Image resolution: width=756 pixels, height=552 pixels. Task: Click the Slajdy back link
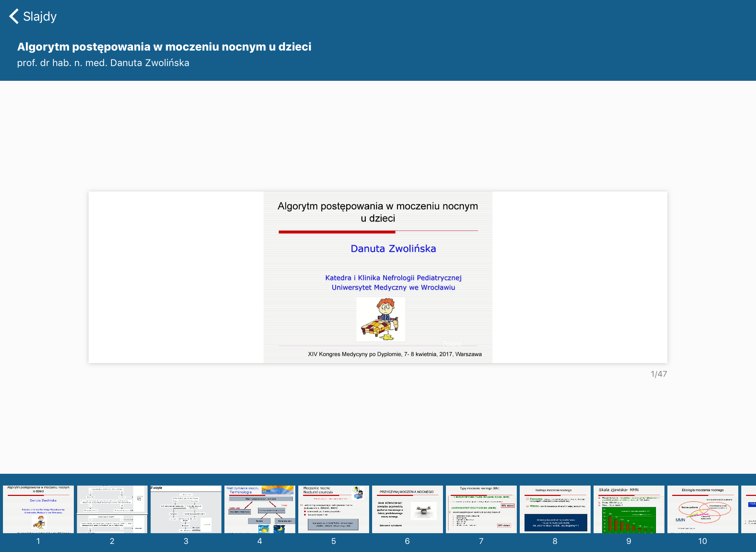click(39, 16)
